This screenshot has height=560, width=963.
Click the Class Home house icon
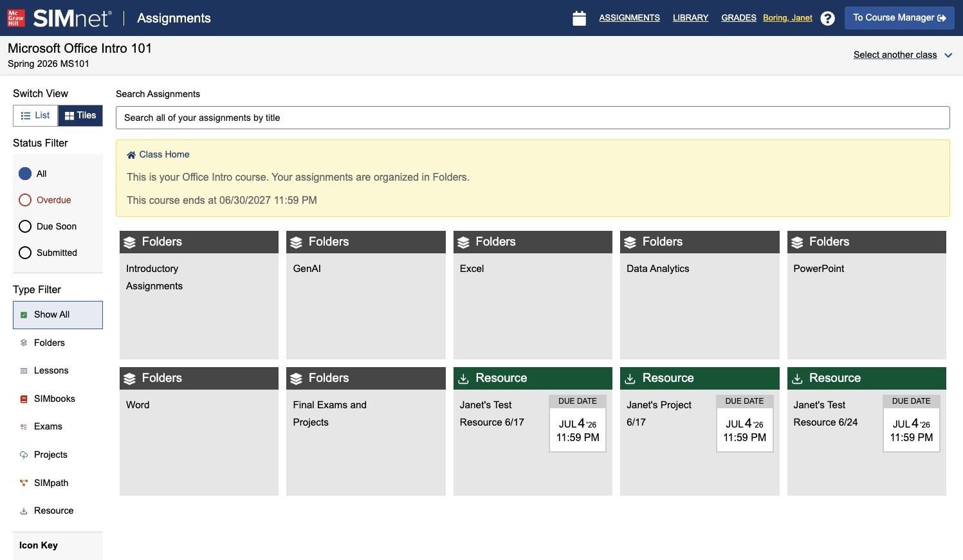coord(131,155)
